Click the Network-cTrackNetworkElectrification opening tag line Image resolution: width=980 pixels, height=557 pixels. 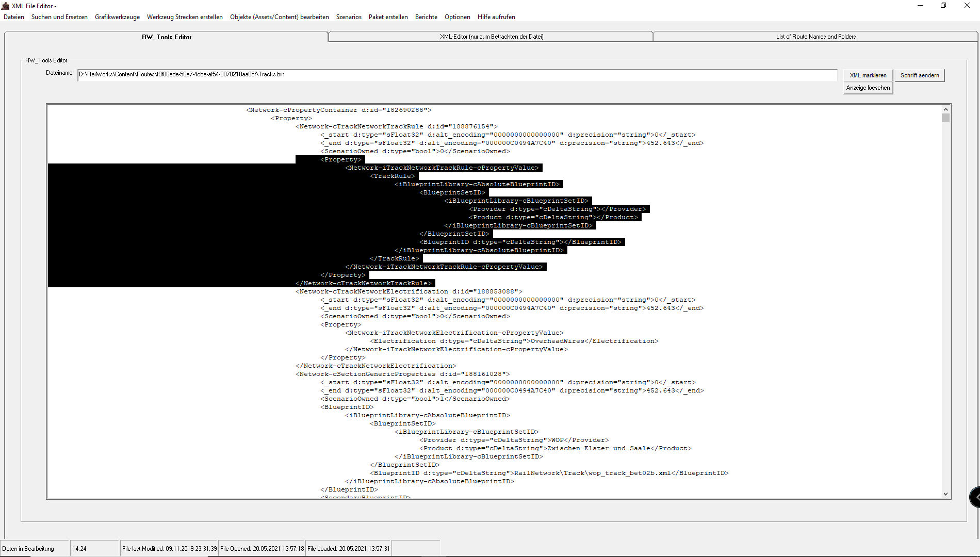409,291
